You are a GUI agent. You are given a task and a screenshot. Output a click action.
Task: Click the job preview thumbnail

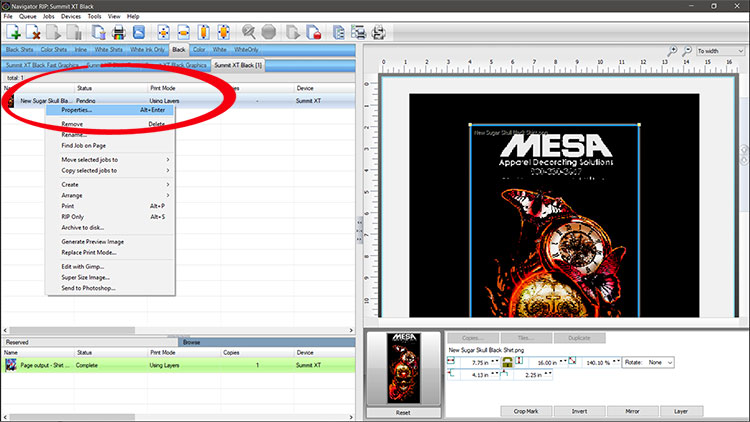coord(404,368)
